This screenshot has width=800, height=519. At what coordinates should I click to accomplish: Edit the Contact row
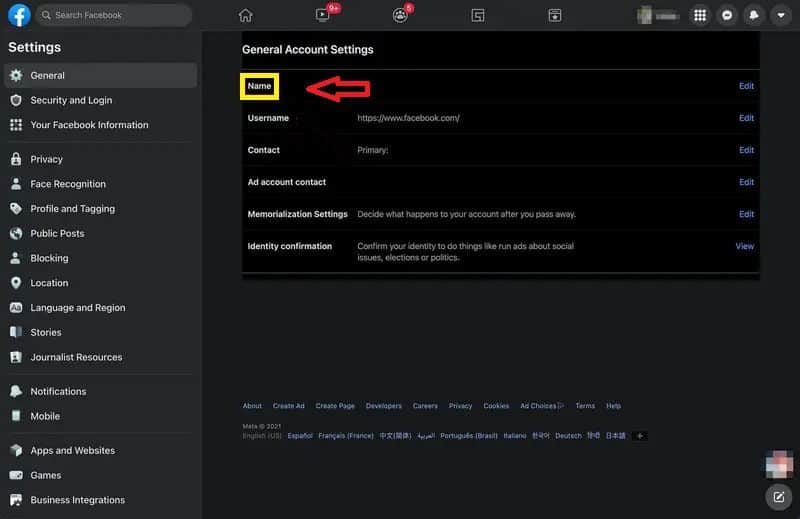click(746, 150)
